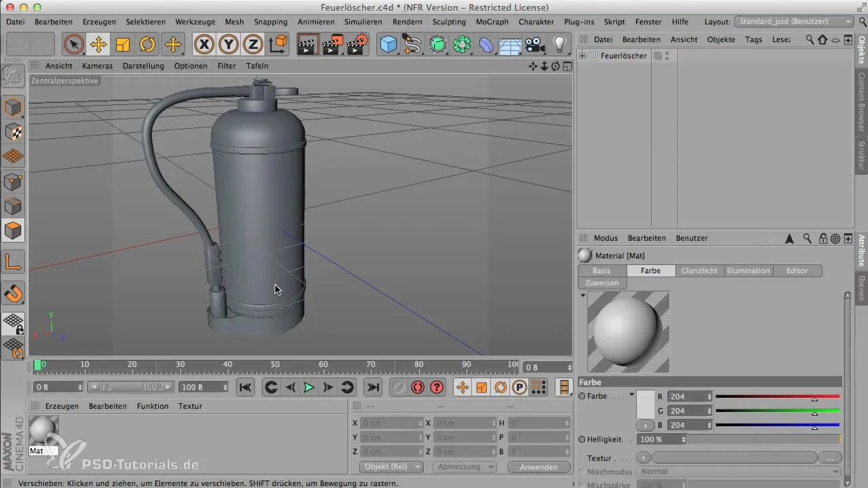Viewport: 868px width, 488px height.
Task: Play the animation forward
Action: pos(309,387)
